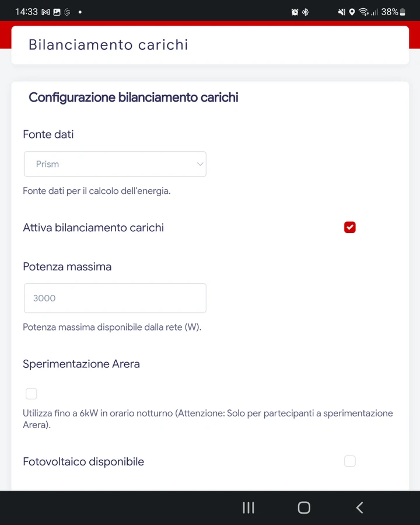Enable the Sperimentazione Arera checkbox
Image resolution: width=420 pixels, height=525 pixels.
pyautogui.click(x=32, y=394)
